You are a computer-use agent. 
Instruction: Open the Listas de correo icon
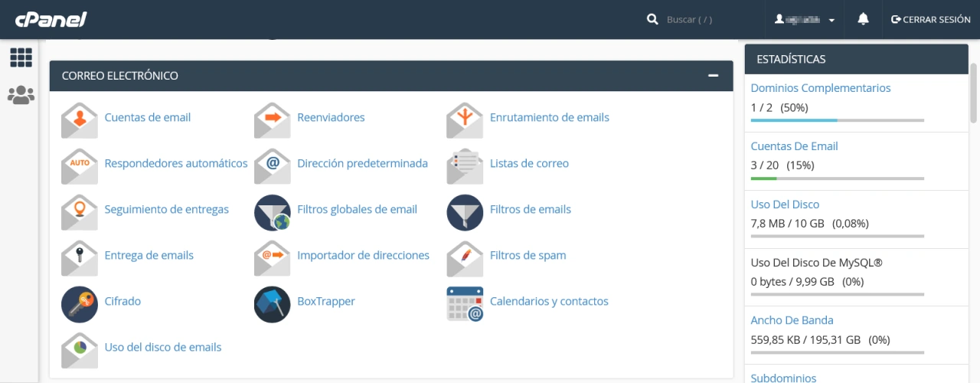click(x=465, y=165)
